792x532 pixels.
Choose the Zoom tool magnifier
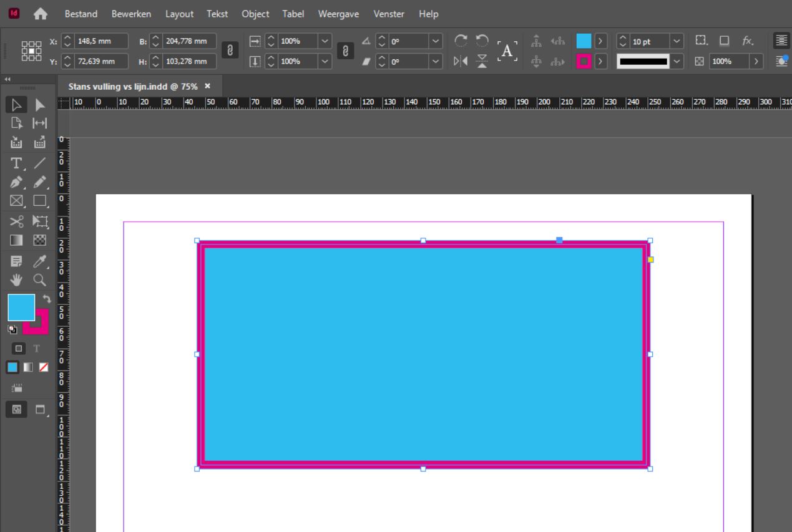pos(40,280)
